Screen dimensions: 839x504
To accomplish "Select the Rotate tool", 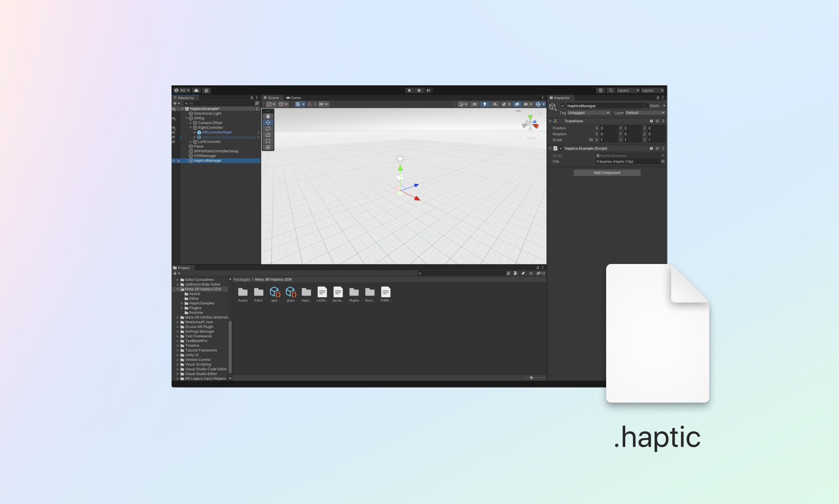I will (268, 129).
